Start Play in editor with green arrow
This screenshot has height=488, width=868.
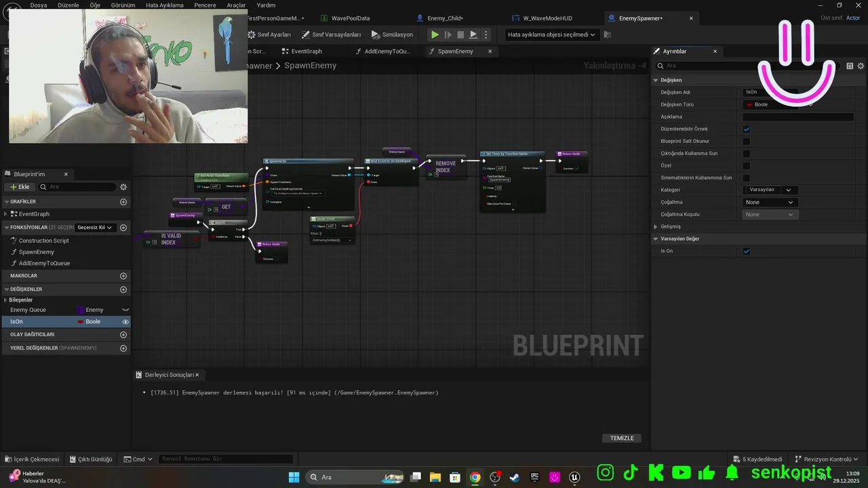coord(435,35)
